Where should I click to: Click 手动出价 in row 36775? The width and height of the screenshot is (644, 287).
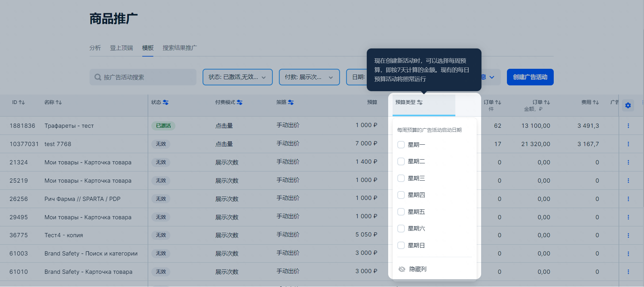[288, 234]
